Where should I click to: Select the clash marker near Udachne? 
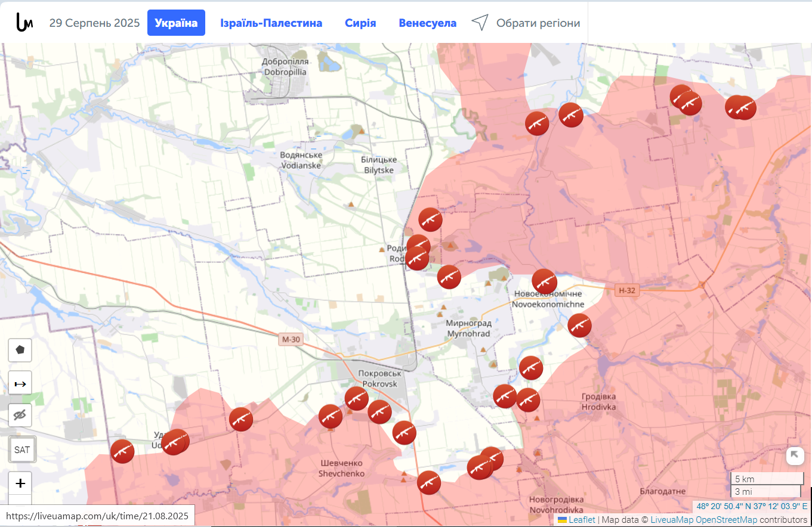tap(175, 442)
